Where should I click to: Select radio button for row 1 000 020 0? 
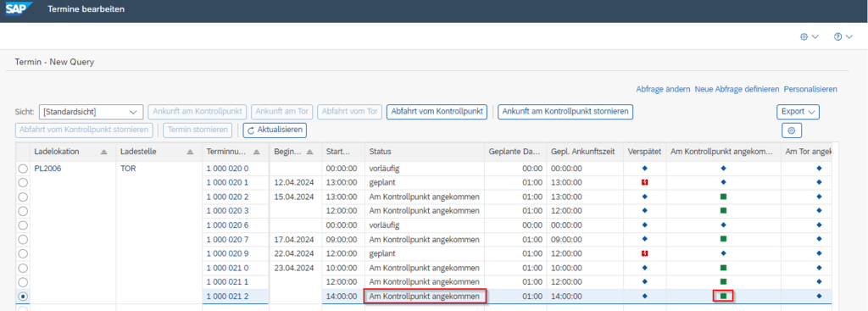coord(23,169)
